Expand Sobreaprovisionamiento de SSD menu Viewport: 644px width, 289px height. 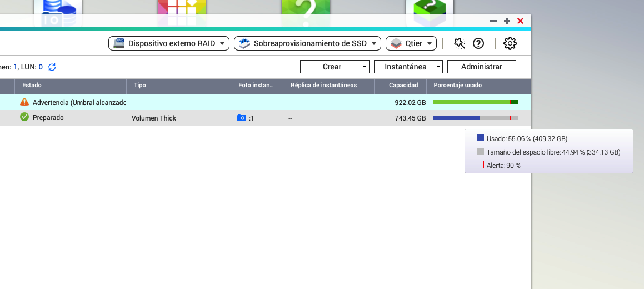coord(307,43)
